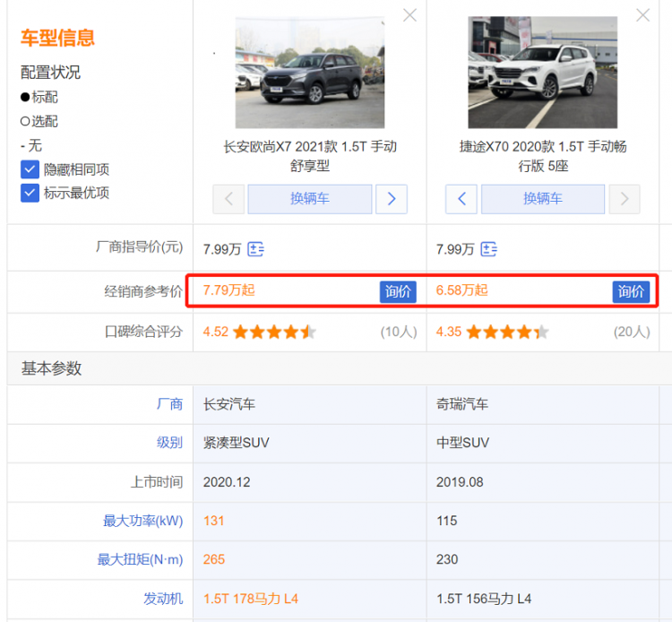Open the 厂商 parameter link
This screenshot has width=672, height=622.
pos(169,404)
